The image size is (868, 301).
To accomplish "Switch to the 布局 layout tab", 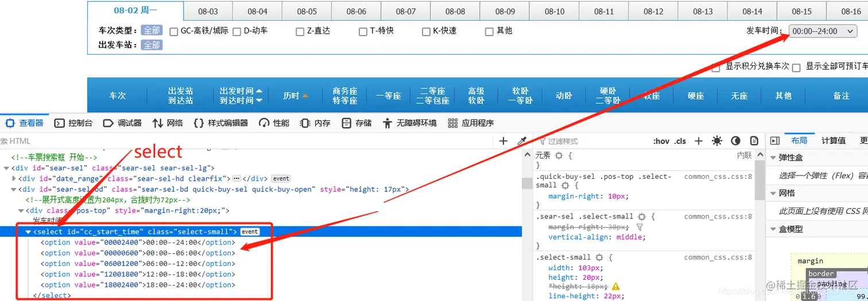I will tap(799, 140).
